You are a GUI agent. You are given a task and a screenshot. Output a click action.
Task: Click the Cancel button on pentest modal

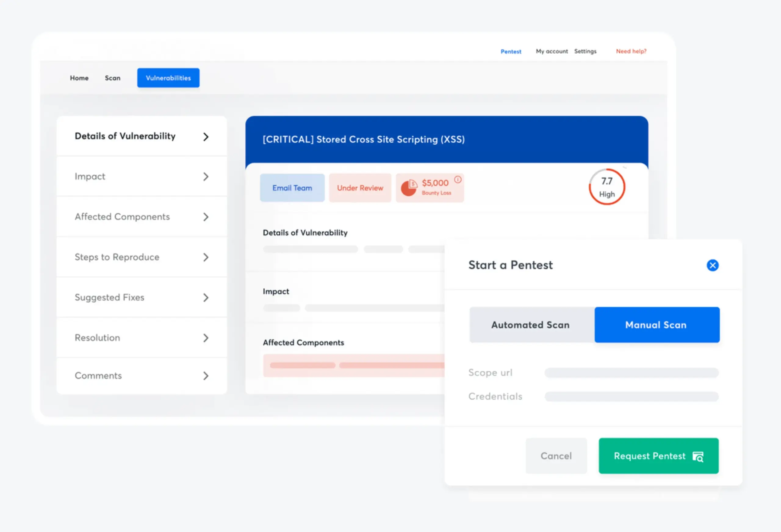click(x=556, y=455)
